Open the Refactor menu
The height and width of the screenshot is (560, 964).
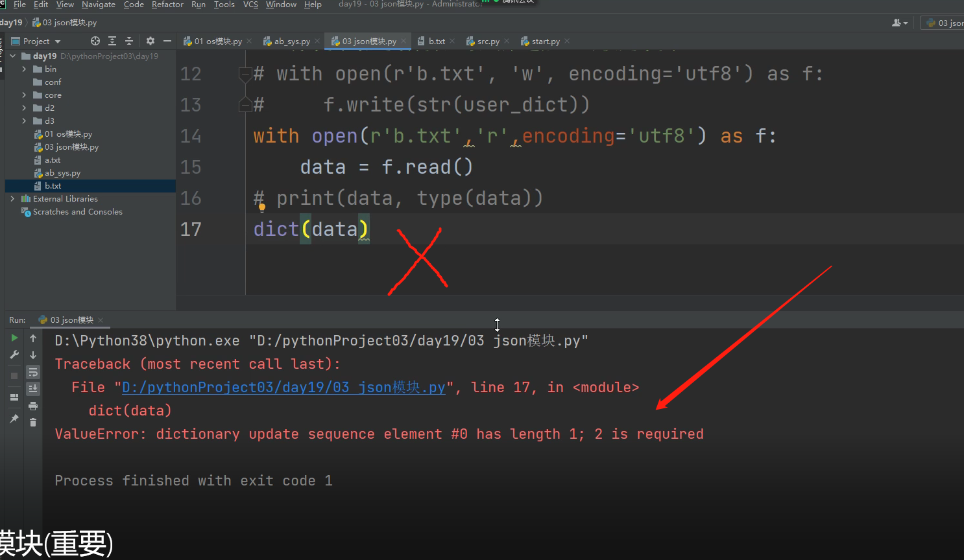point(167,5)
